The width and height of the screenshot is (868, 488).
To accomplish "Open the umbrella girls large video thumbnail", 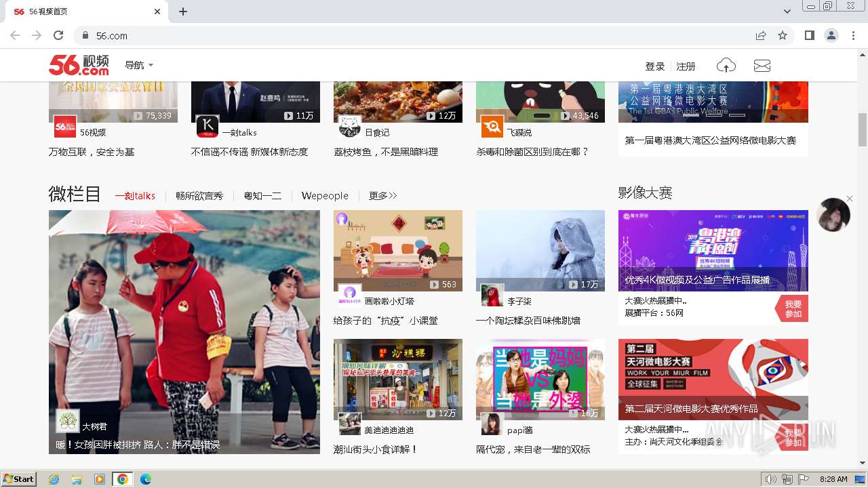I will [184, 332].
